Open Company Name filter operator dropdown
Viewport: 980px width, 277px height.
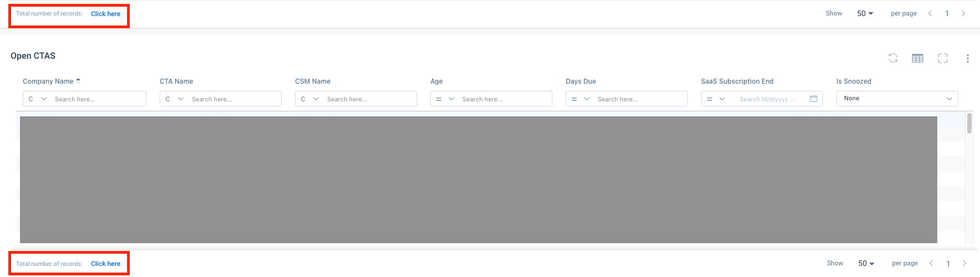[x=37, y=99]
